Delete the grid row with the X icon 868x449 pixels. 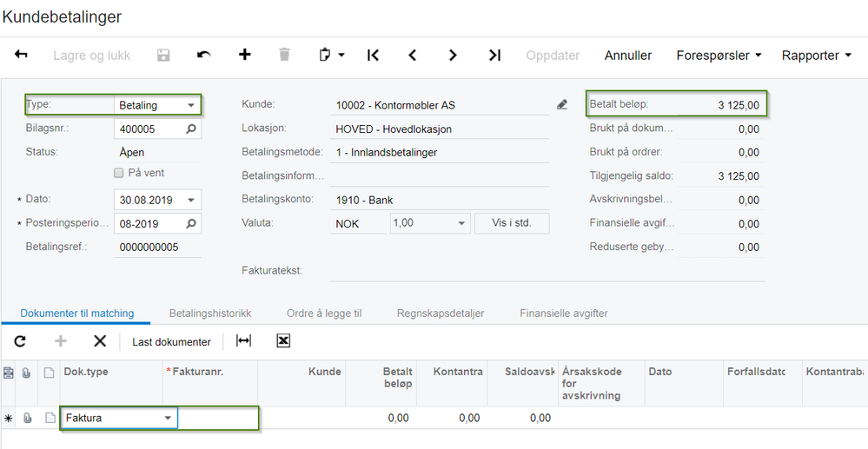click(x=100, y=341)
